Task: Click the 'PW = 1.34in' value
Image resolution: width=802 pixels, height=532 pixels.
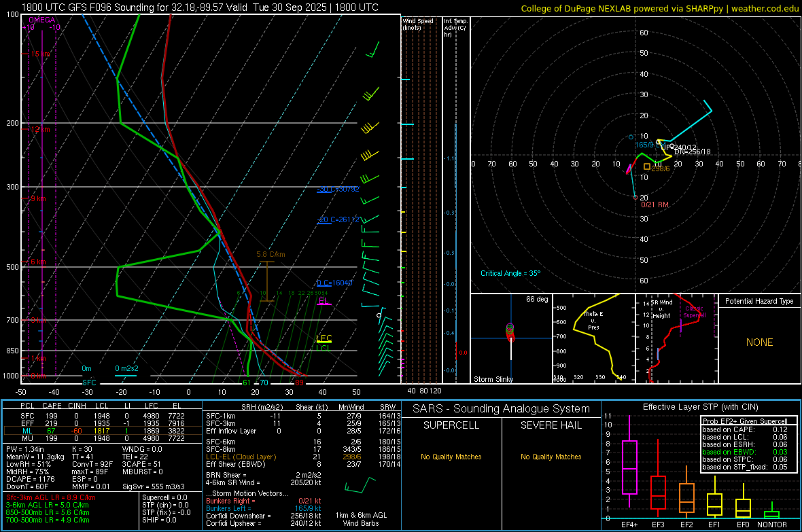Action: tap(25, 449)
